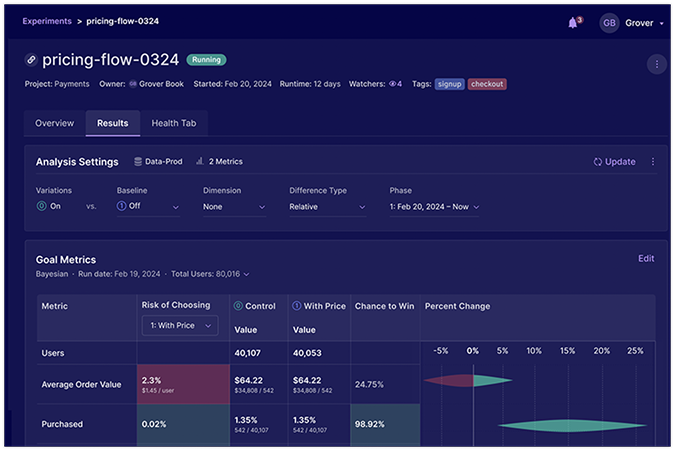The height and width of the screenshot is (451, 675).
Task: Open the experiment three-dot options menu
Action: click(x=656, y=64)
